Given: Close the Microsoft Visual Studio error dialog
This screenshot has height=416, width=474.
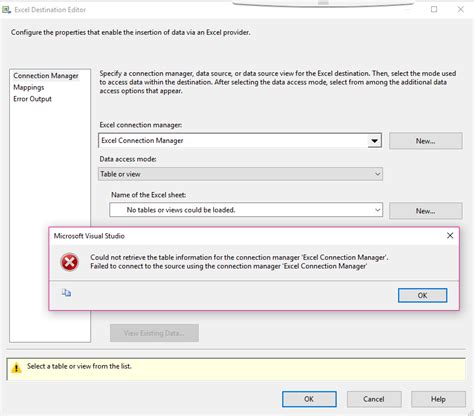Looking at the screenshot, I should (x=450, y=236).
